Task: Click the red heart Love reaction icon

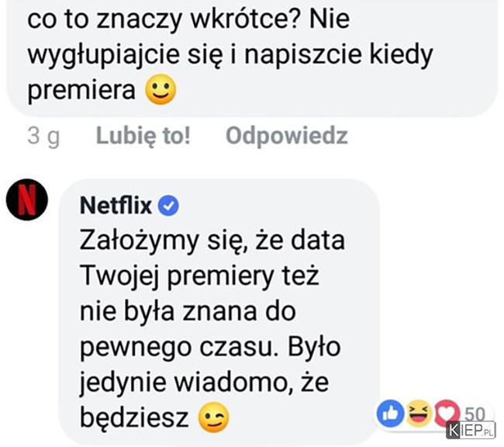Action: (x=447, y=413)
